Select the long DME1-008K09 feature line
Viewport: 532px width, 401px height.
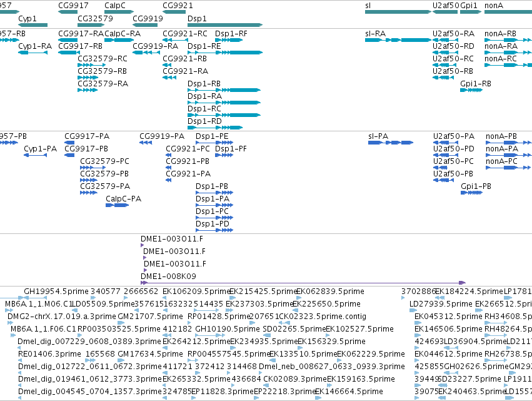point(303,283)
